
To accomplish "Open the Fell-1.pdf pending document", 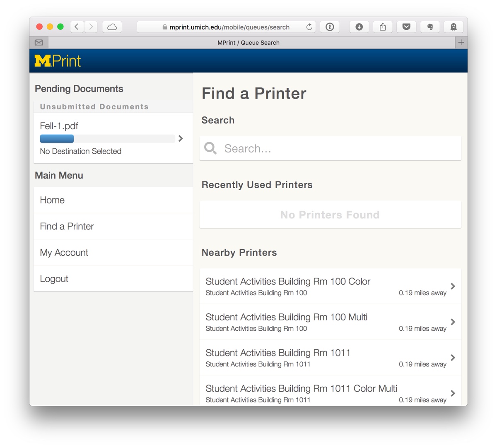I will point(113,138).
